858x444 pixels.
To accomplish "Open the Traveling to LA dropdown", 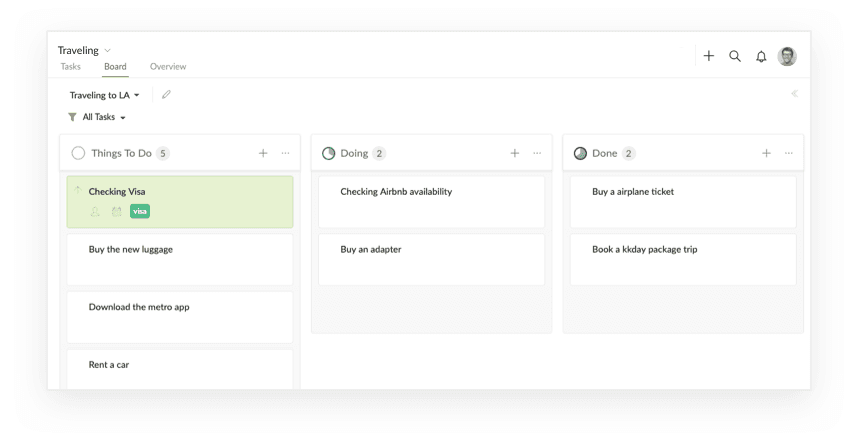I will coord(104,95).
